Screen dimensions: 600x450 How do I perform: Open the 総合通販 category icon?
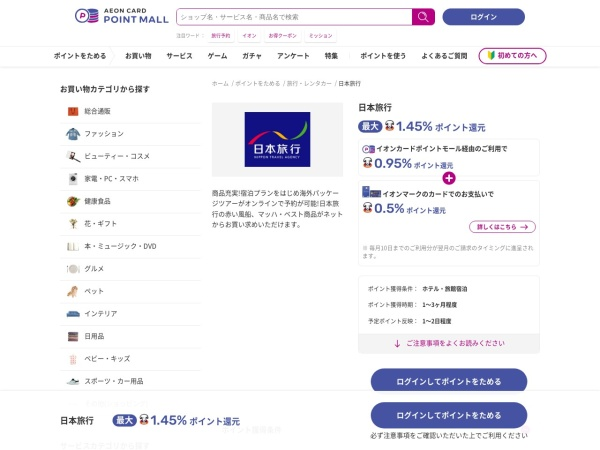coord(73,111)
